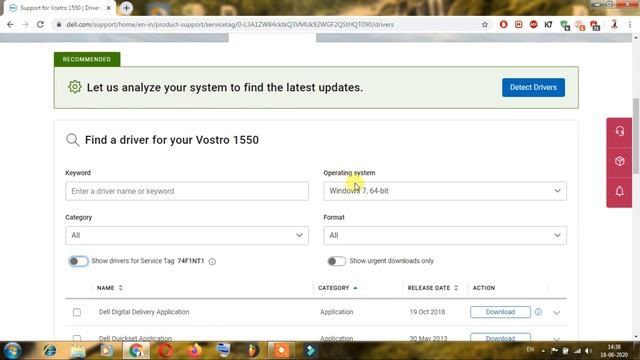Close the Support for Vostro 1550 tab
This screenshot has width=640, height=360.
[x=109, y=8]
